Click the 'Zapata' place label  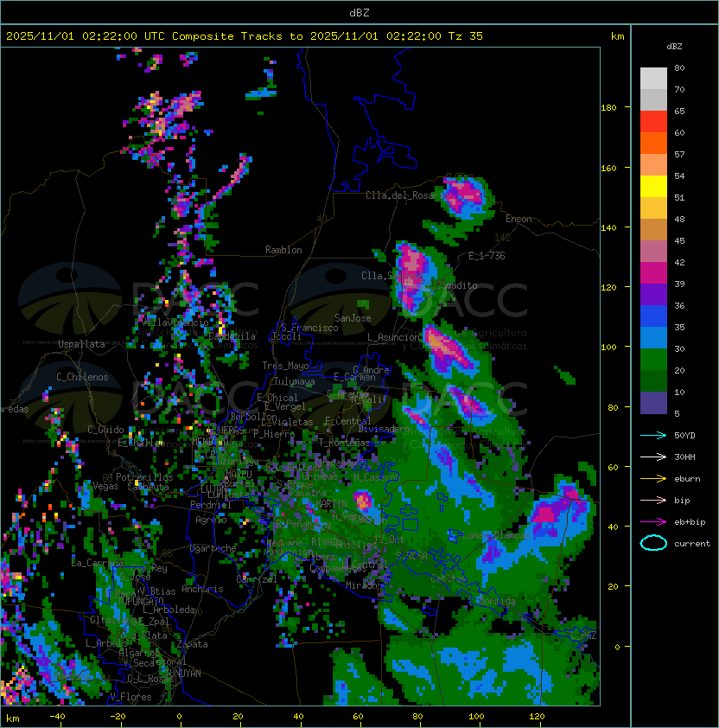192,644
